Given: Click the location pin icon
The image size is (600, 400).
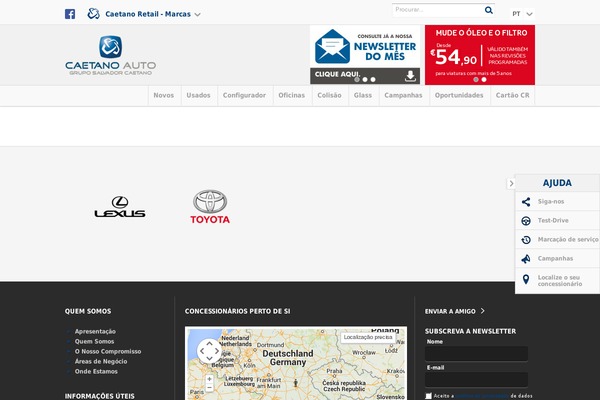Looking at the screenshot, I should [x=526, y=280].
